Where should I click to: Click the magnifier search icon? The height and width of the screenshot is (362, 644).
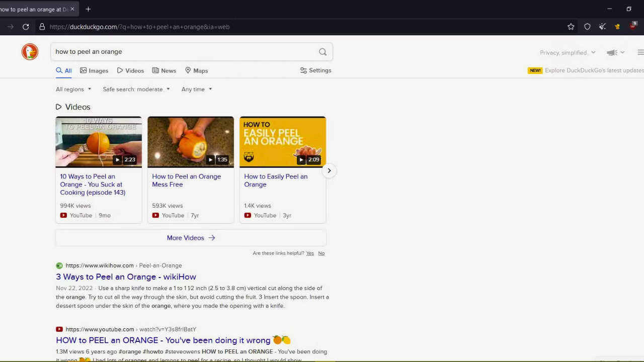pos(323,52)
